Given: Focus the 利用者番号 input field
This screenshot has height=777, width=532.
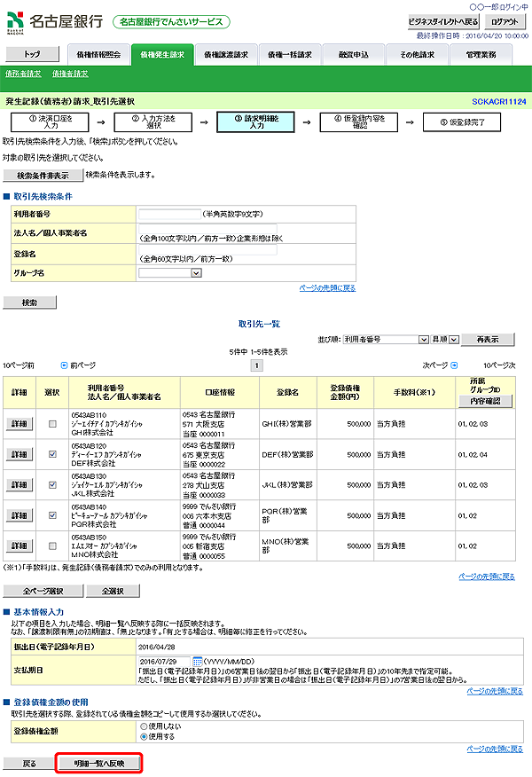Looking at the screenshot, I should (170, 214).
